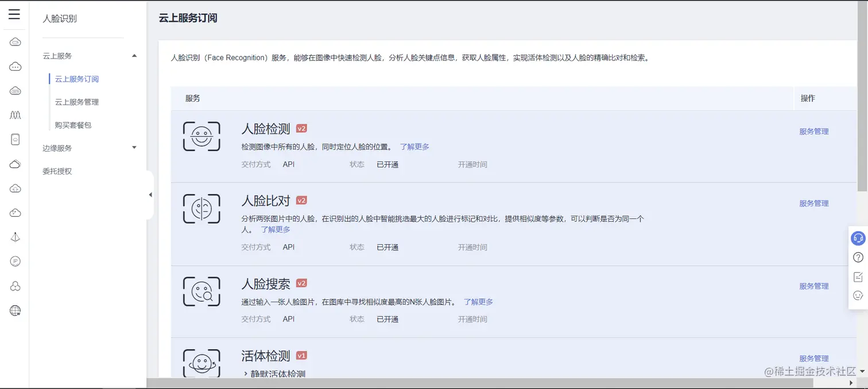Click the 人脸识别 sidebar title
Screen dimensions: 868x389
60,18
